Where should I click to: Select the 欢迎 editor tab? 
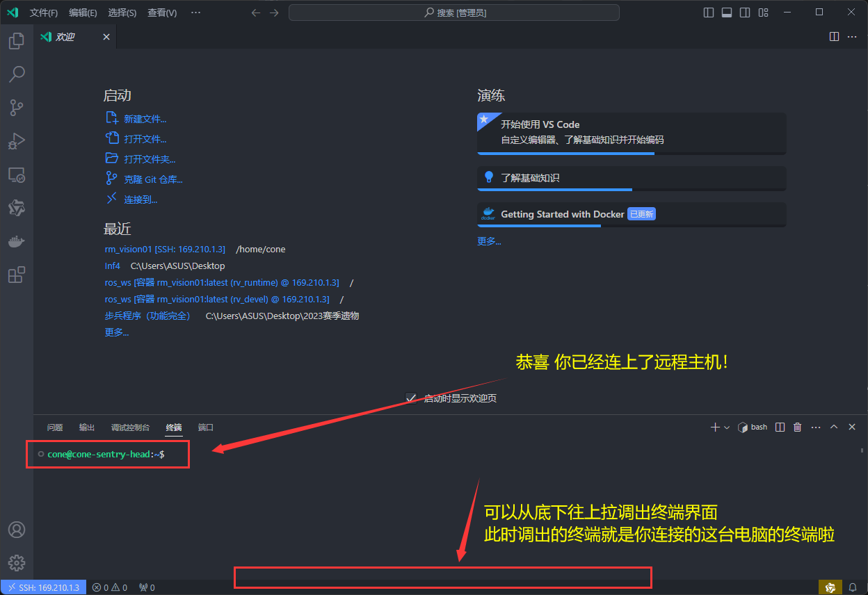click(75, 37)
